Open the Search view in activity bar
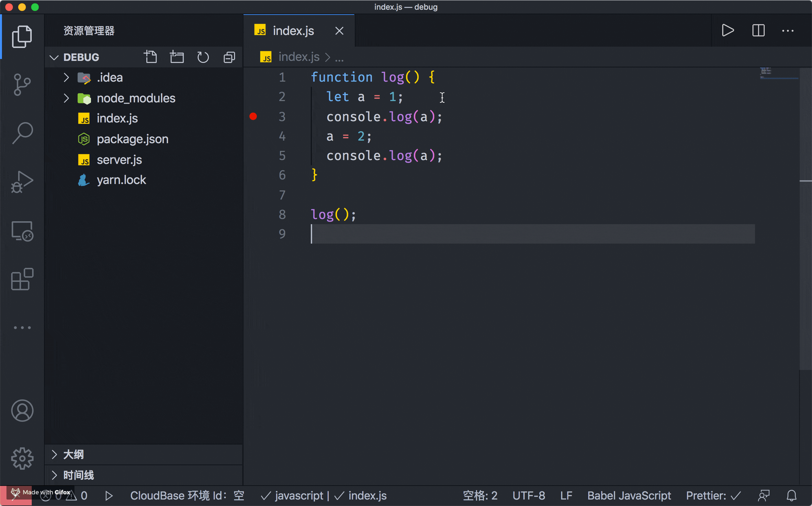 22,133
